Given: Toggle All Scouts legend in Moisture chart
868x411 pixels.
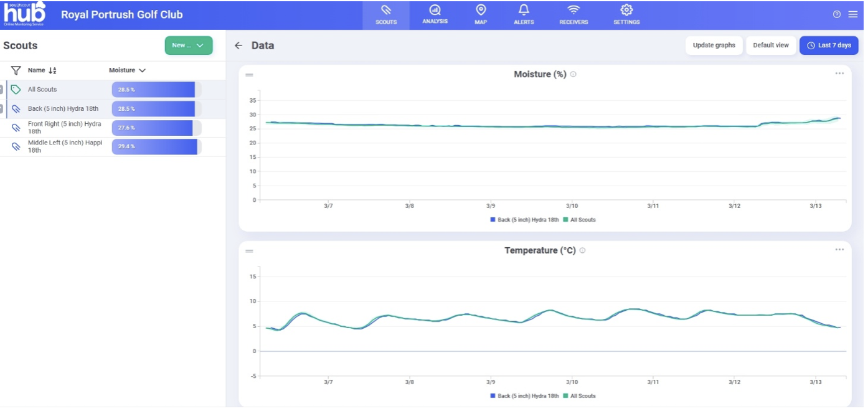Looking at the screenshot, I should [580, 220].
